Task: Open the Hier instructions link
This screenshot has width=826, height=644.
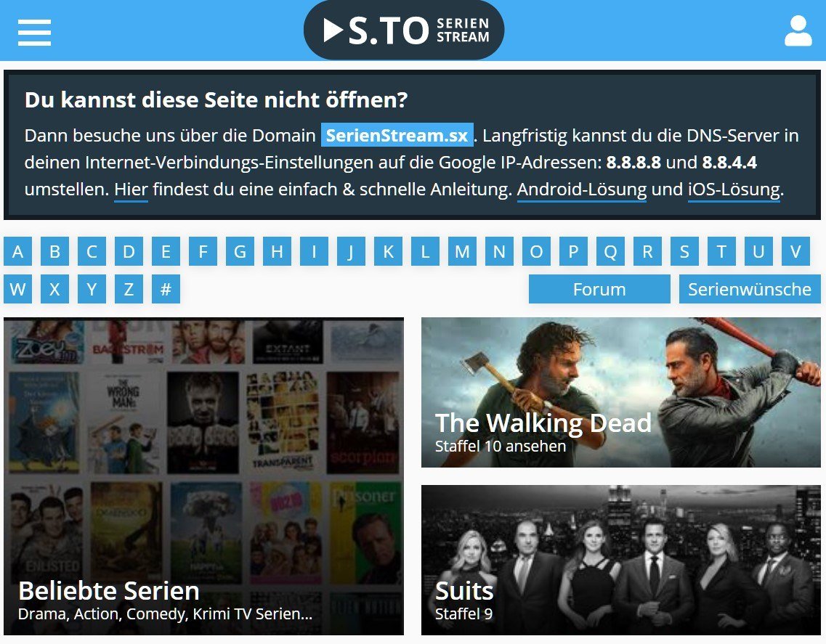Action: click(x=131, y=189)
